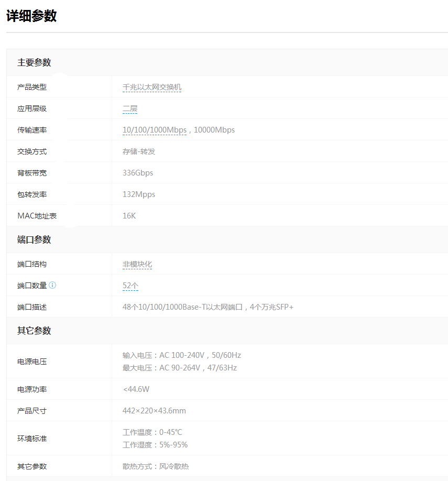The image size is (448, 481).
Task: Click the 输入电压 AC 100-240V line
Action: tap(182, 355)
